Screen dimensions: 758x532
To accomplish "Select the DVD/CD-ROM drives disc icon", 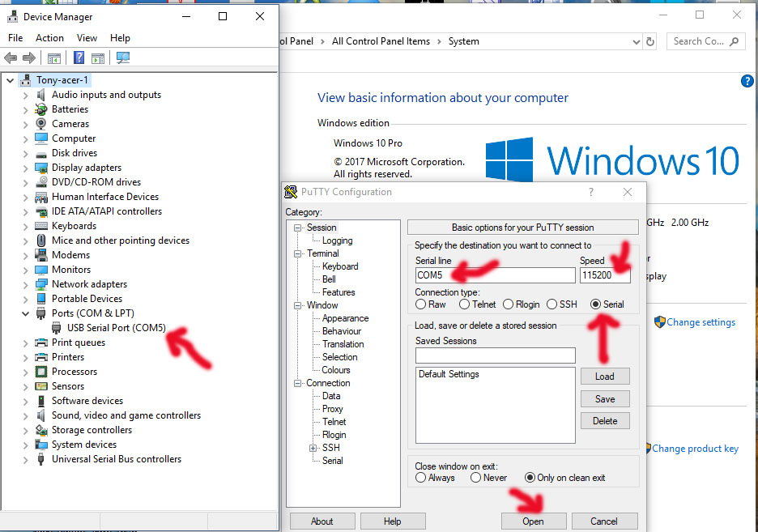I will point(41,182).
